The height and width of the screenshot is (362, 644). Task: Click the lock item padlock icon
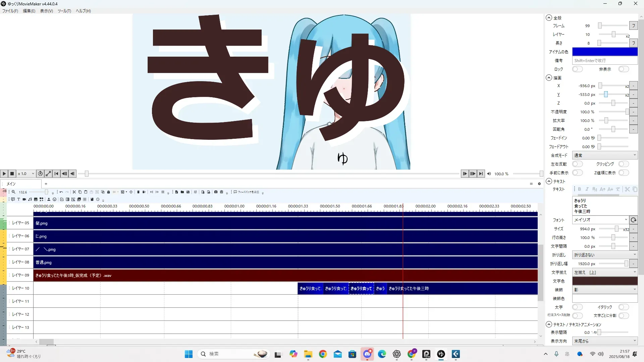click(108, 192)
